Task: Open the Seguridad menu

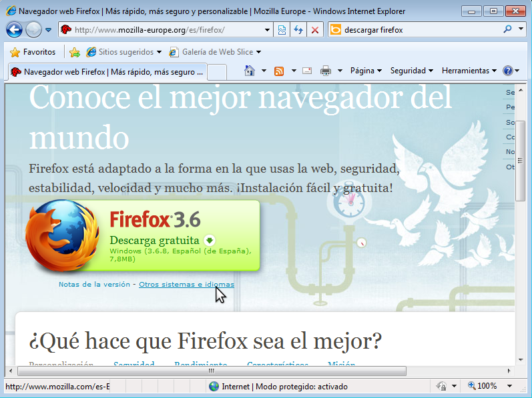Action: (x=412, y=71)
